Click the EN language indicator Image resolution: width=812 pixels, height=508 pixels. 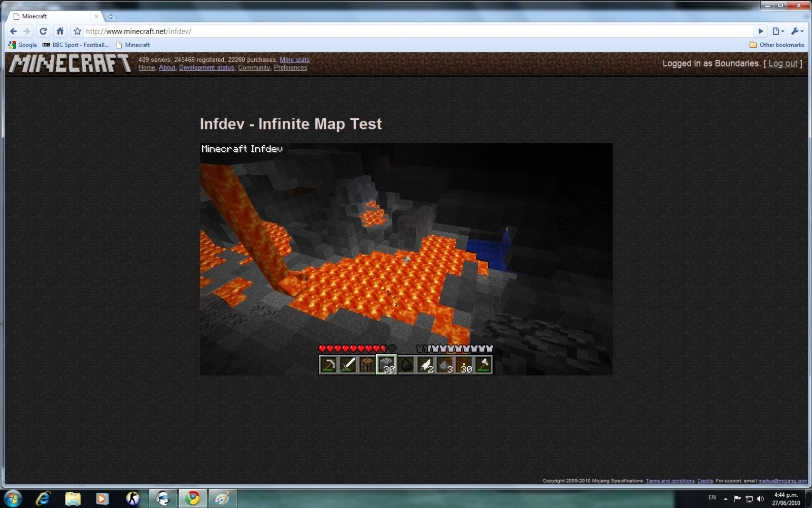tap(712, 497)
